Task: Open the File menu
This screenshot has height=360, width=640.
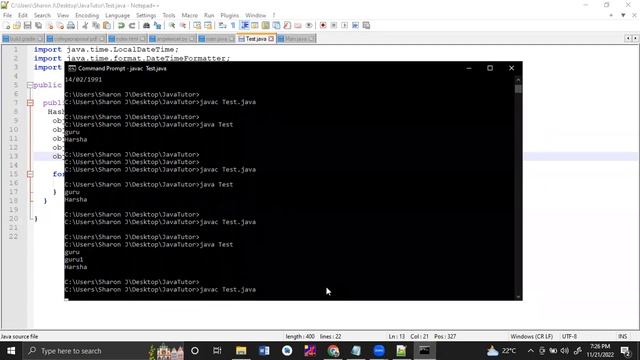Action: (x=7, y=15)
